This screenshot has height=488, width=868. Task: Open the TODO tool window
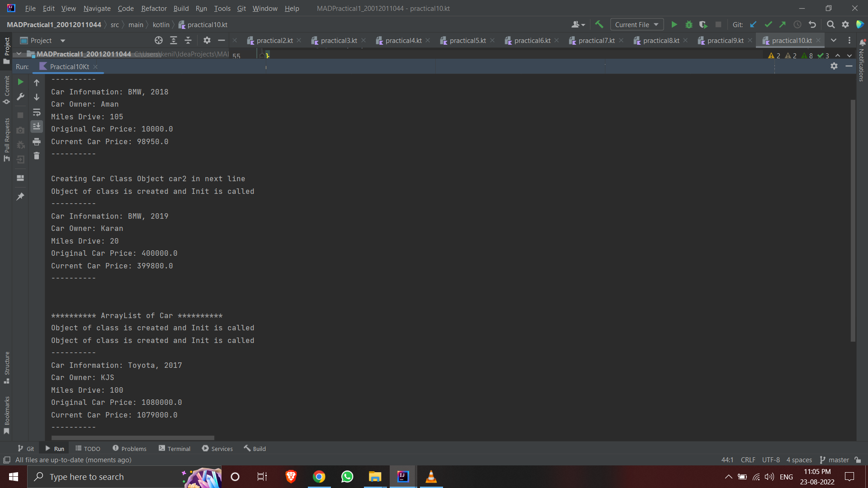[x=88, y=448]
